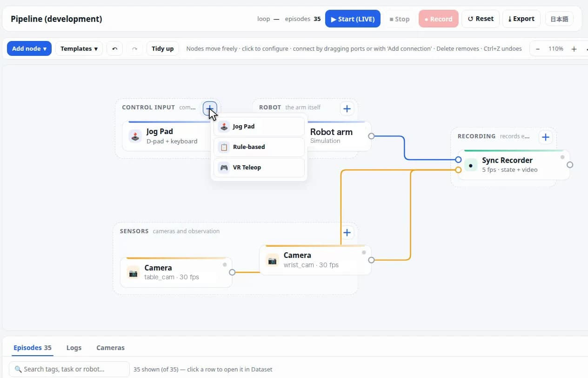Viewport: 588px width, 378px height.
Task: Click the joystick icon in Jog Pad menu entry
Action: (224, 127)
